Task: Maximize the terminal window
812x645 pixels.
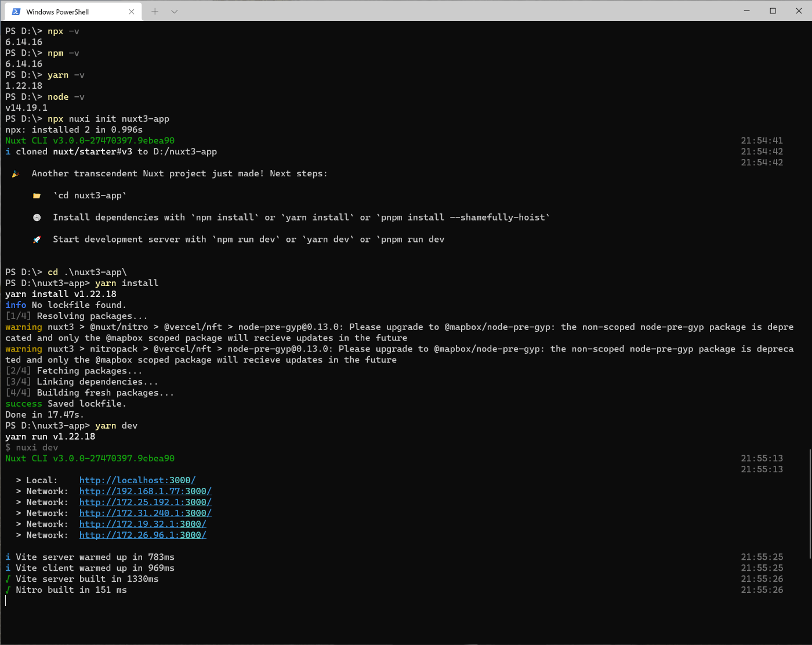Action: click(x=773, y=10)
